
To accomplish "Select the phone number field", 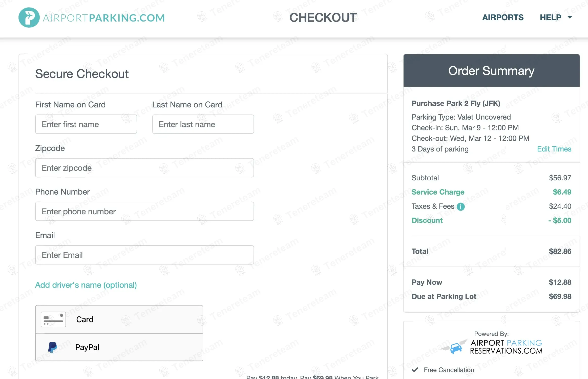I will (x=144, y=211).
